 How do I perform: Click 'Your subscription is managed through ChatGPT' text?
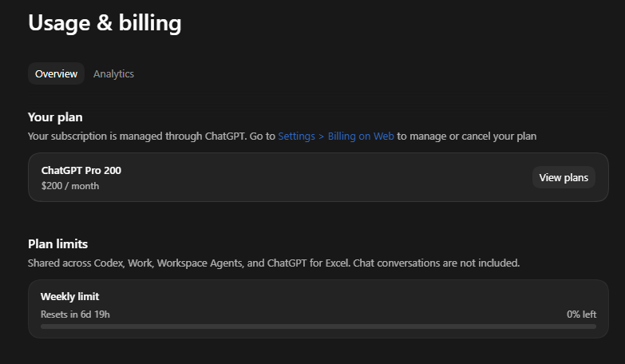pyautogui.click(x=137, y=136)
